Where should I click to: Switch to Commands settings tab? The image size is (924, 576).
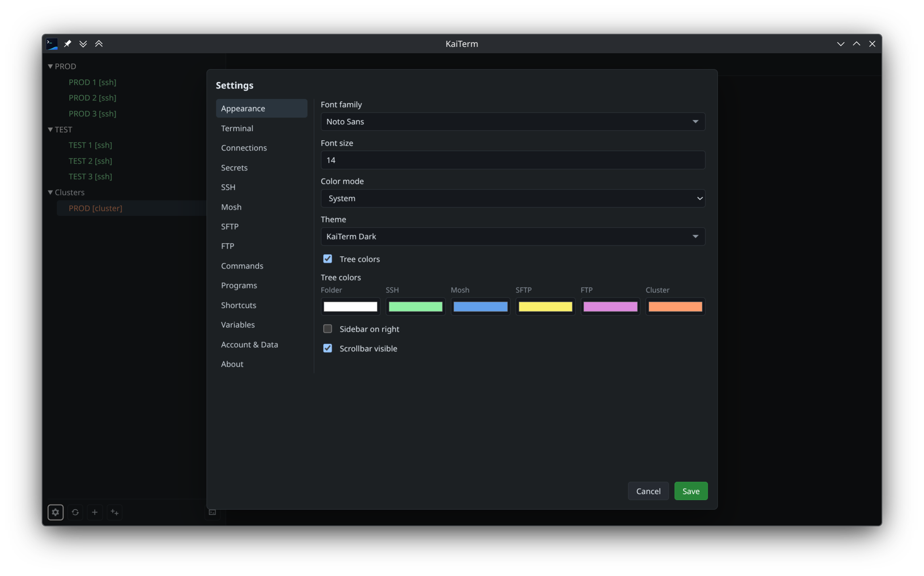tap(261, 266)
